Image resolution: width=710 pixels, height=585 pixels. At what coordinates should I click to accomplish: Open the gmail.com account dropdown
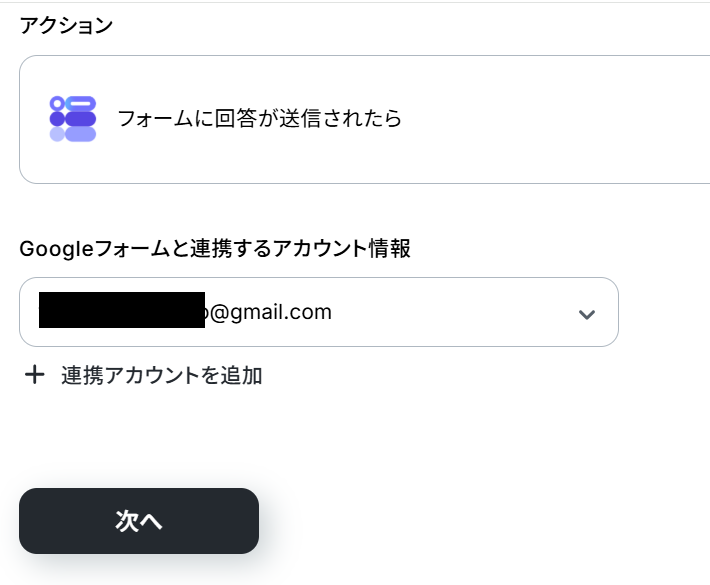click(x=319, y=312)
